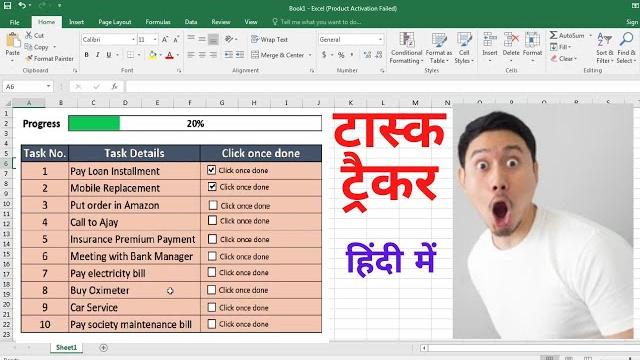This screenshot has width=640, height=360.
Task: Click the fill color bucket swatch
Action: (x=152, y=55)
